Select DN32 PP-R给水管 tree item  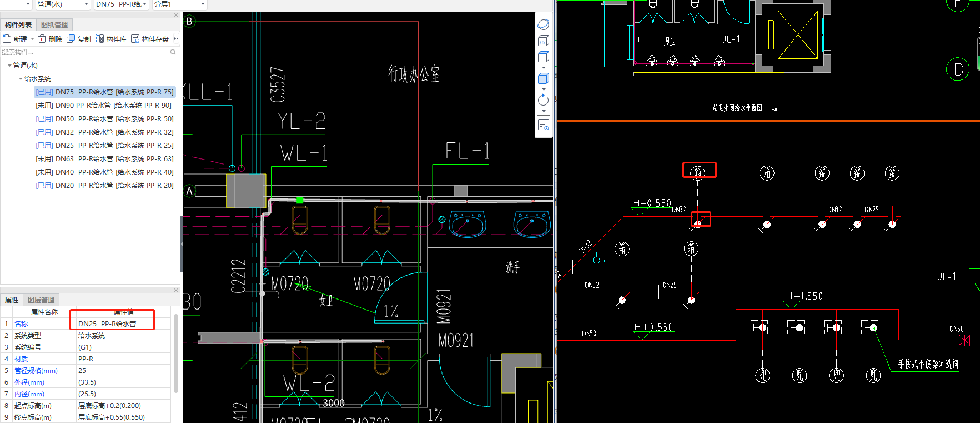click(x=104, y=132)
